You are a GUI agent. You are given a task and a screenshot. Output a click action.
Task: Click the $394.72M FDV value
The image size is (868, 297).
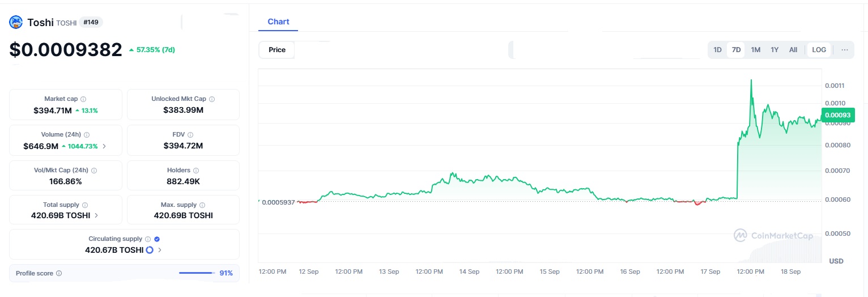pyautogui.click(x=183, y=146)
